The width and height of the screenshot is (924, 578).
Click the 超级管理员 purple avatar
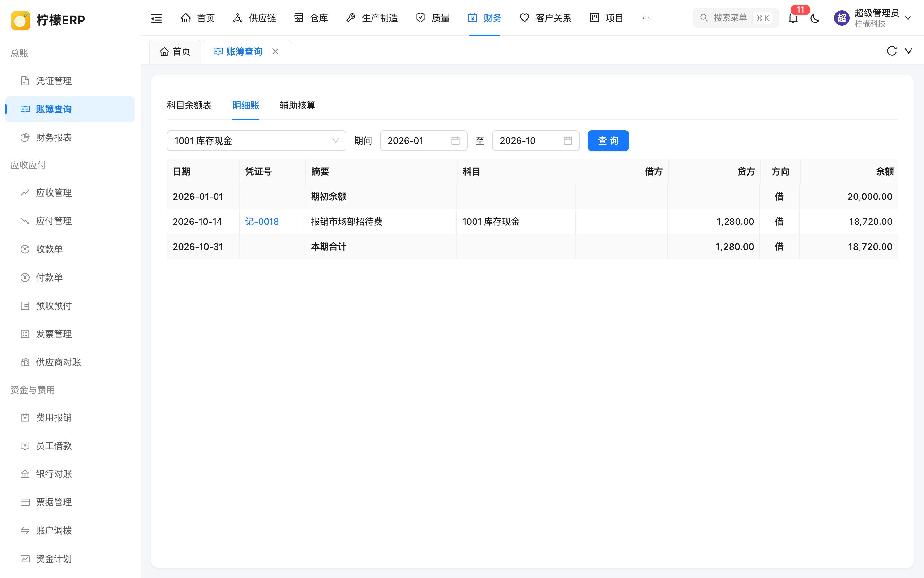(842, 18)
